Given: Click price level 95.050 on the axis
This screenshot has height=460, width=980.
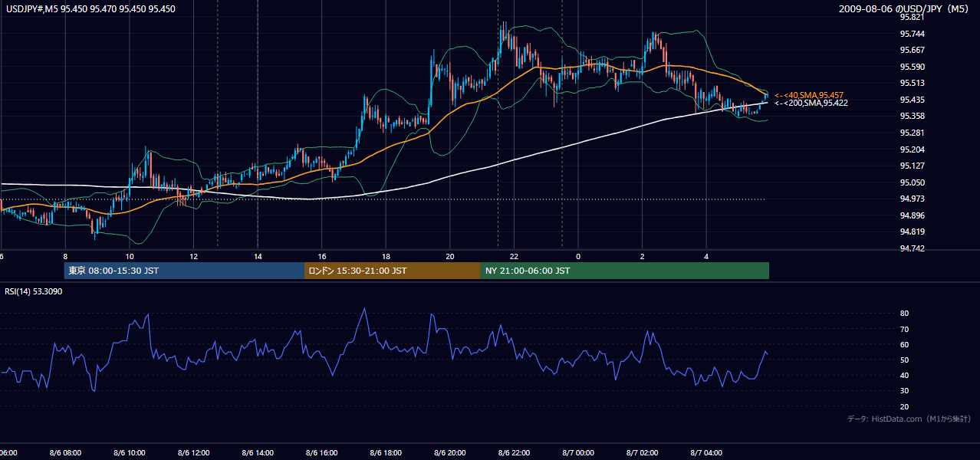Looking at the screenshot, I should click(912, 182).
